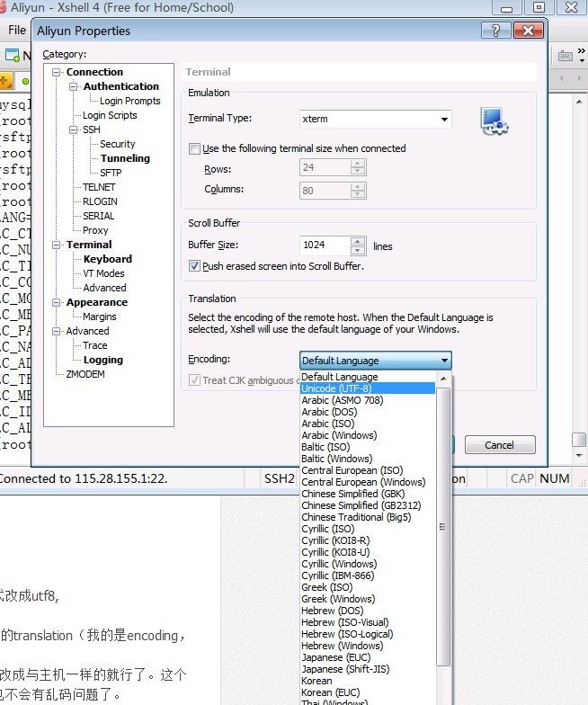Viewport: 588px width, 705px height.
Task: Click Xshell terminal scroll-down arrow
Action: (x=579, y=456)
